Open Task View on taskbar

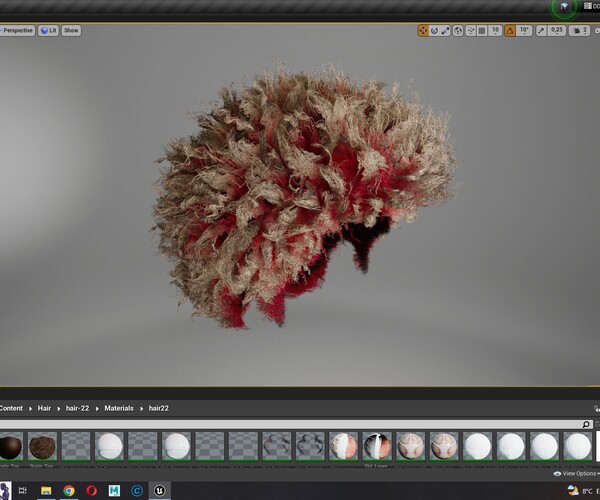pos(23,490)
